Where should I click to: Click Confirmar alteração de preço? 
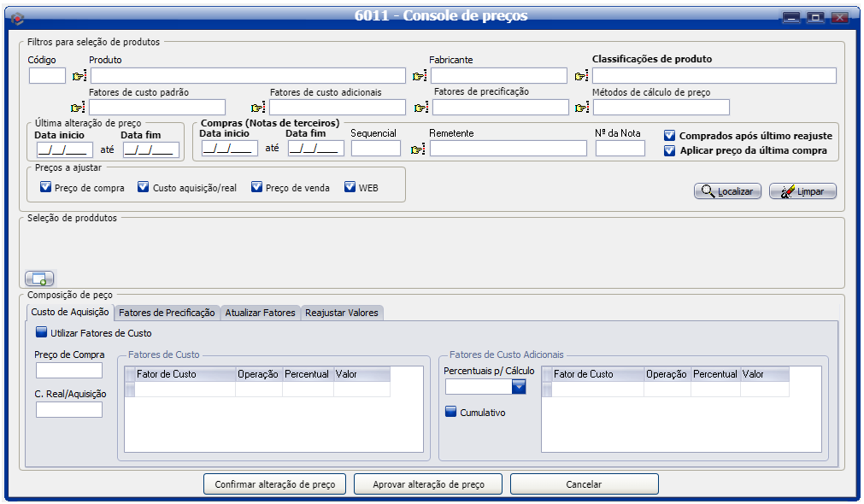pos(274,484)
